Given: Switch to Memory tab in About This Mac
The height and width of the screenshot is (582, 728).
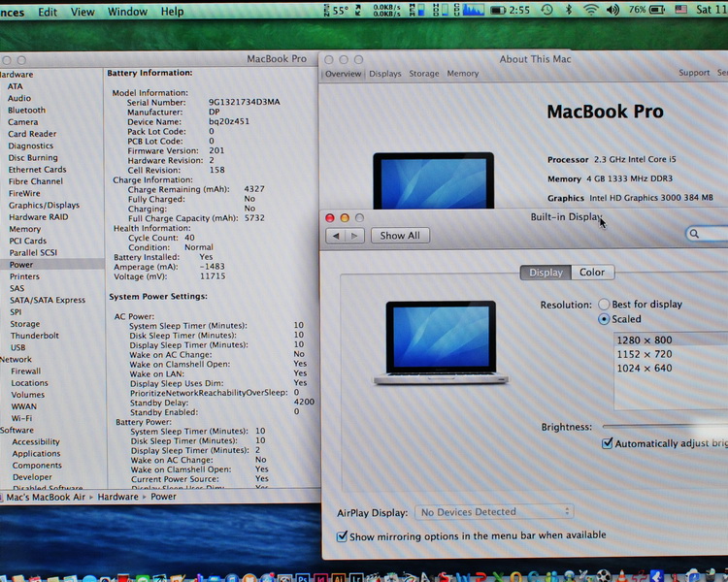Looking at the screenshot, I should coord(462,74).
